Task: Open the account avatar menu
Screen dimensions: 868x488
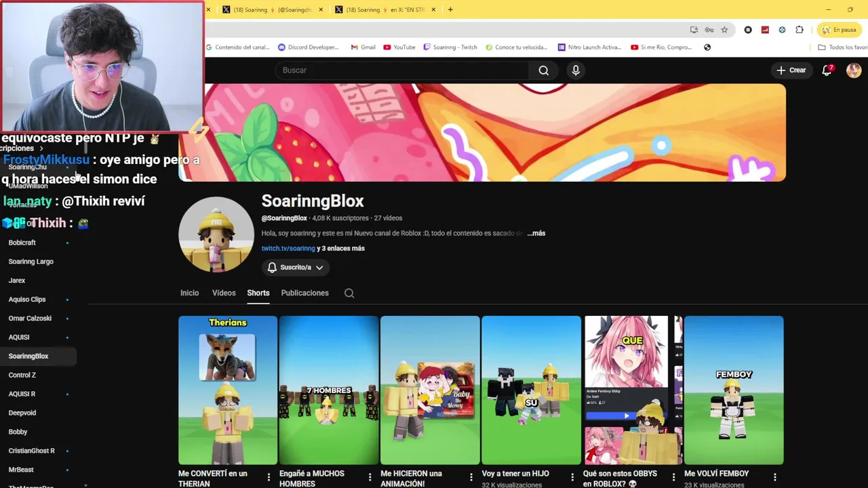Action: pyautogui.click(x=854, y=70)
